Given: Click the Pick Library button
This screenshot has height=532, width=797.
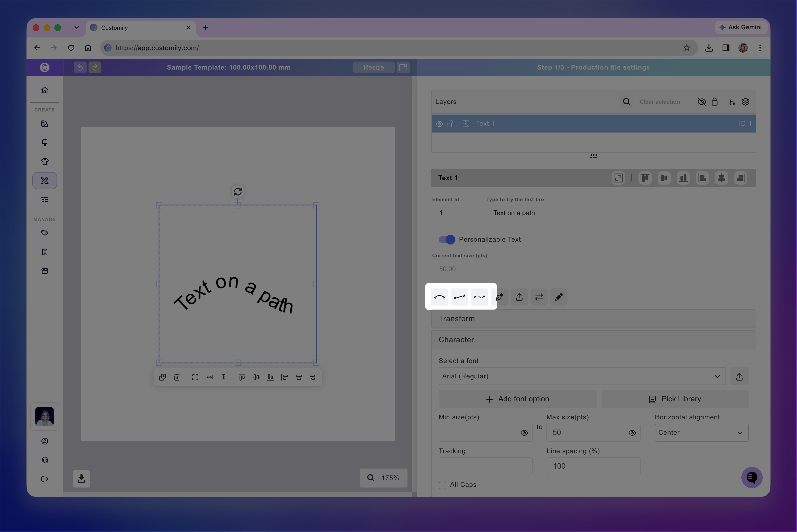Looking at the screenshot, I should [675, 399].
